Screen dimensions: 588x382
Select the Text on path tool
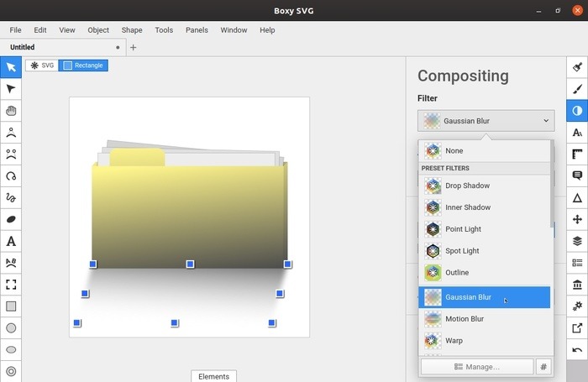click(11, 263)
